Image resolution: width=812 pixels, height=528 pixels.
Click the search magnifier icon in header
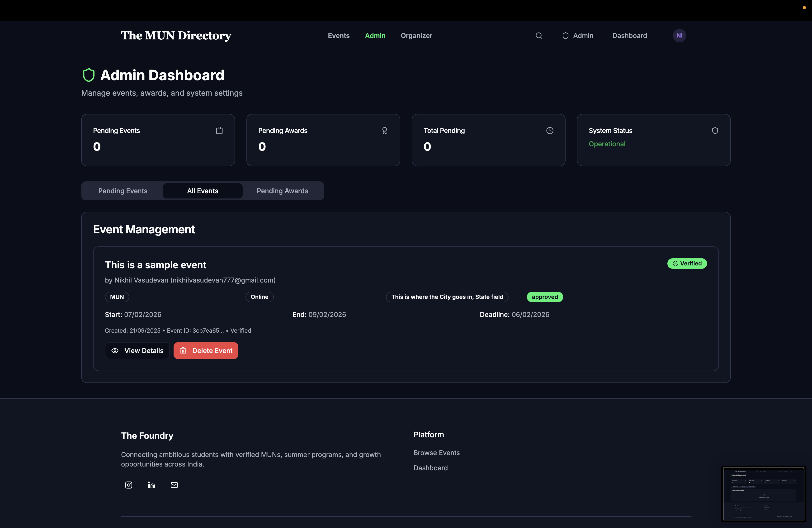(x=539, y=36)
